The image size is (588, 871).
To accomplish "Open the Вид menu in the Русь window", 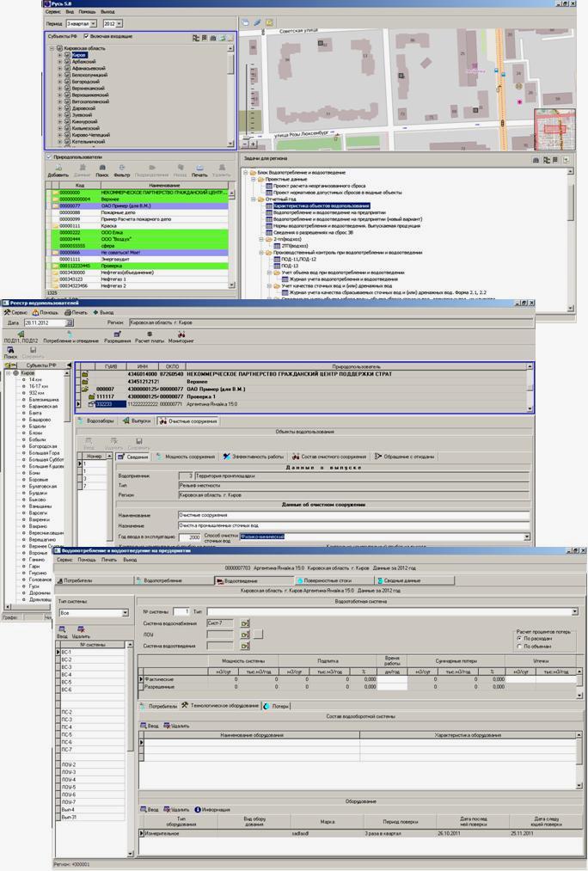I will click(x=70, y=12).
